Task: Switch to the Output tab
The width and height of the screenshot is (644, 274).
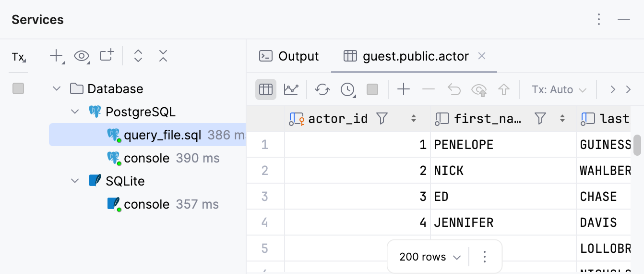Action: pos(289,56)
